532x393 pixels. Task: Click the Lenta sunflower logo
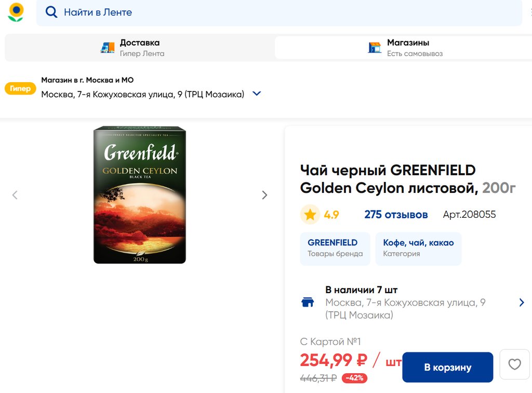[x=16, y=12]
